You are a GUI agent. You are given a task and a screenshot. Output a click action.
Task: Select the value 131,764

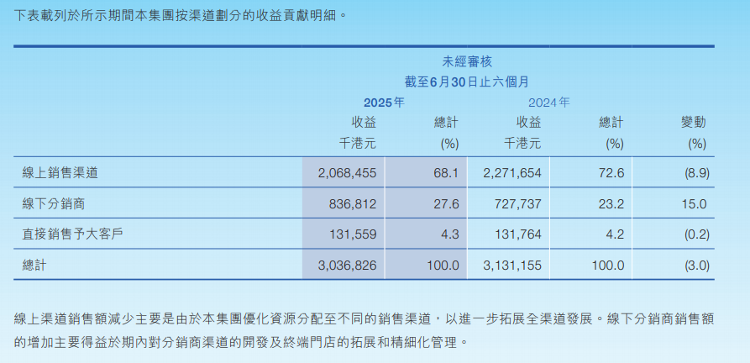[x=517, y=235]
